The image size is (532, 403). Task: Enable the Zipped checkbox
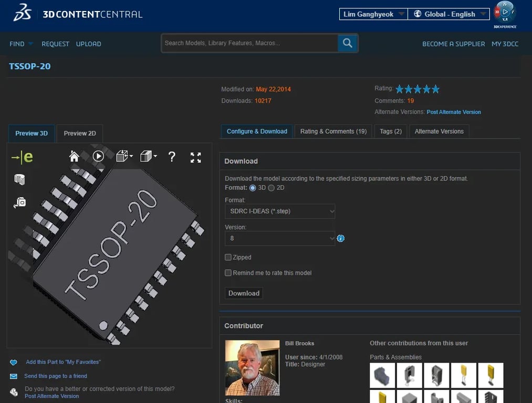click(228, 257)
